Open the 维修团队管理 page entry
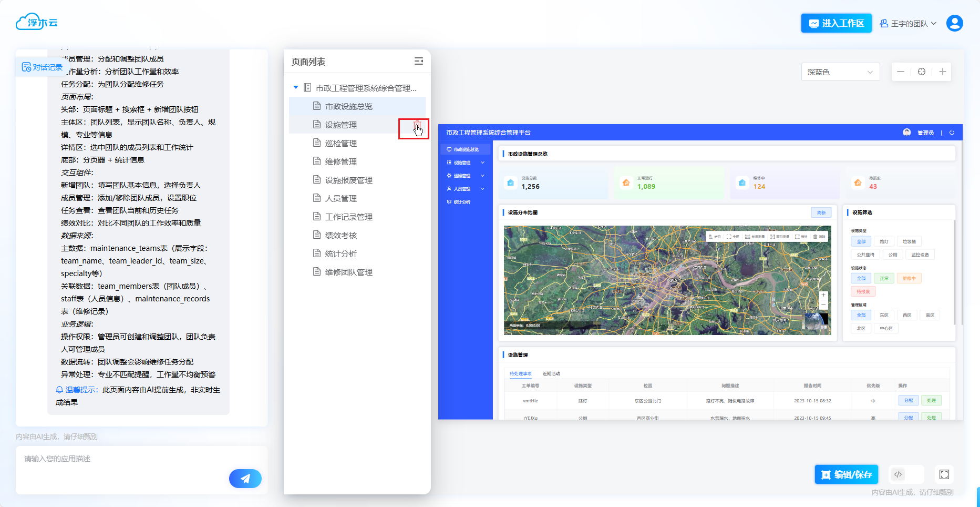Screen dimensions: 980x507 pyautogui.click(x=348, y=272)
